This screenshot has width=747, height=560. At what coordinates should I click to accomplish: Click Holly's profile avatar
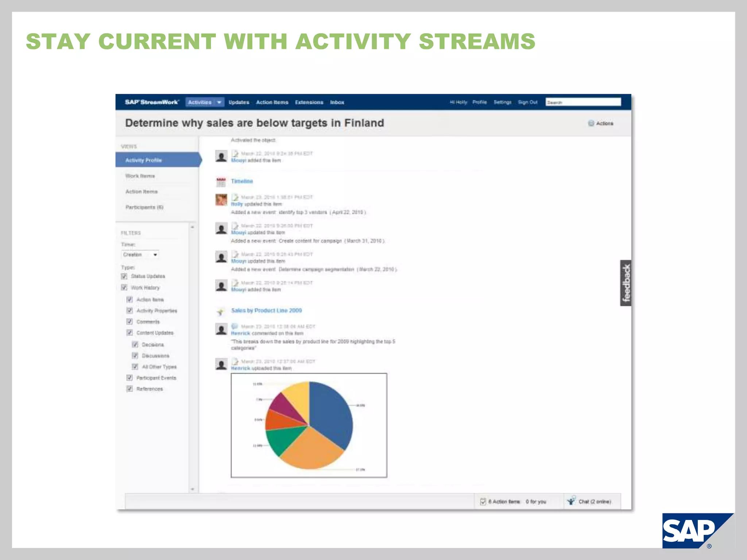221,200
